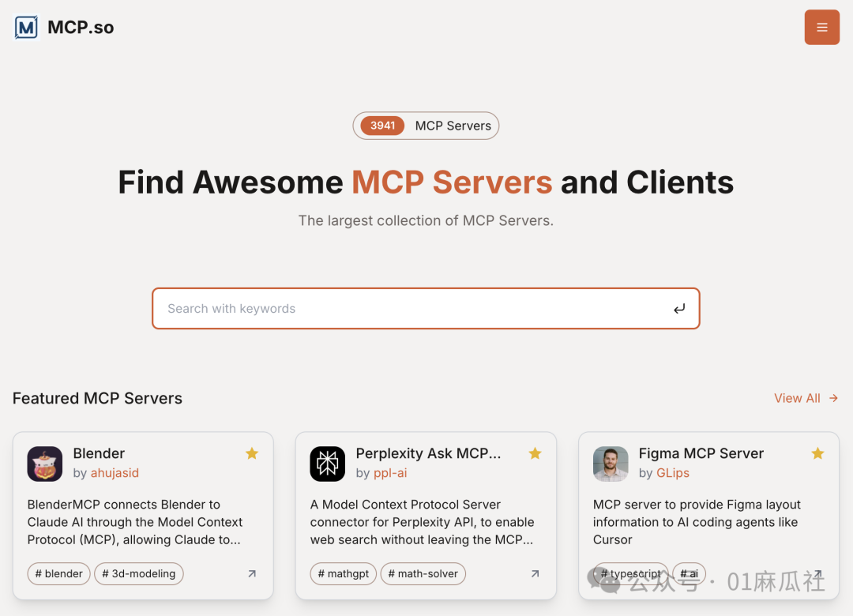Open author GLips profile
Viewport: 853px width, 616px height.
(672, 473)
